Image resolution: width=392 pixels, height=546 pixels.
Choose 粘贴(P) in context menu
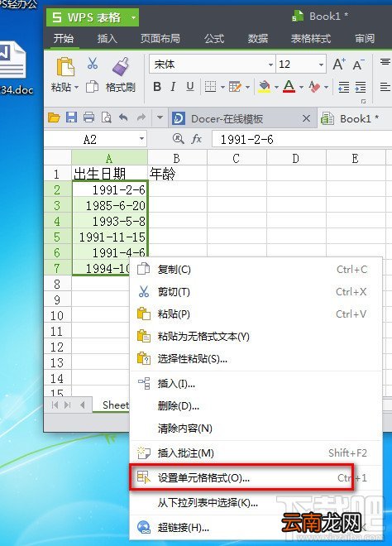pos(256,314)
